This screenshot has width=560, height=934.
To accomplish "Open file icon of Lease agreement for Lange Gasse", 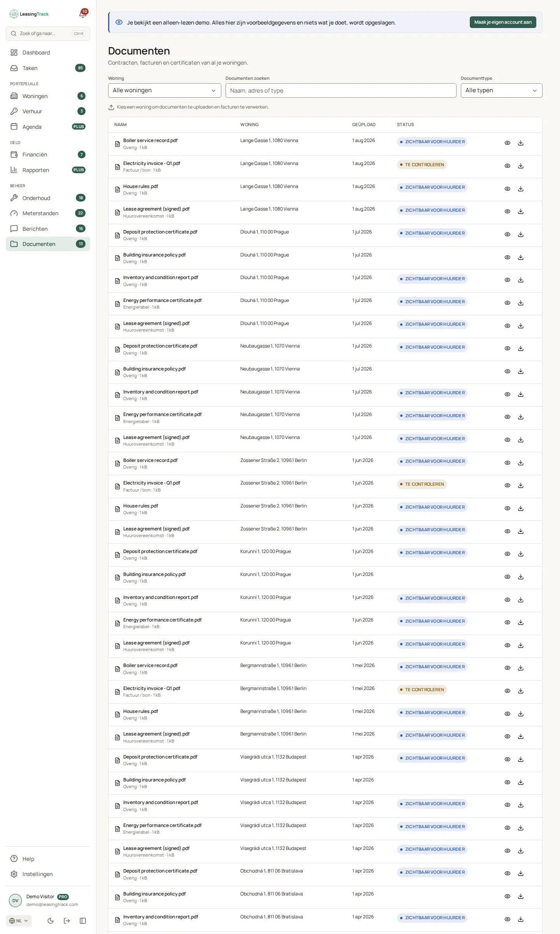I will click(x=117, y=212).
